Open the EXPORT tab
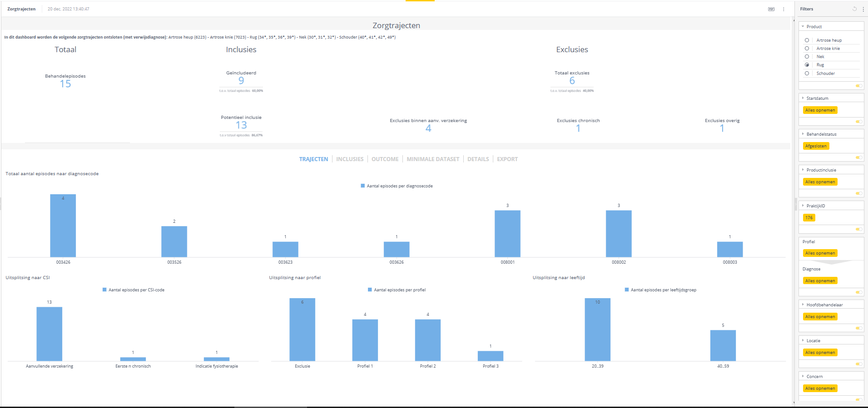 tap(507, 159)
